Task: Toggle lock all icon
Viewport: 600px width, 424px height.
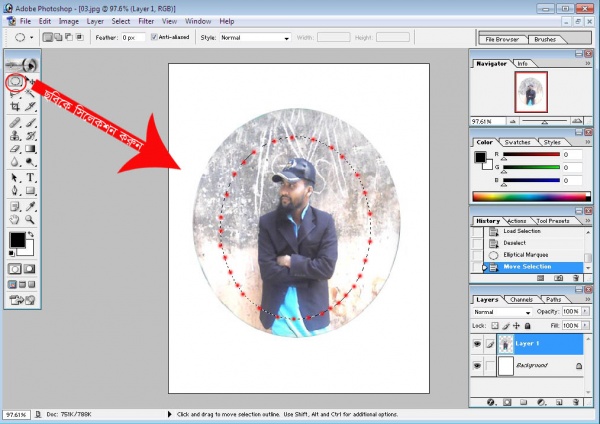Action: click(x=527, y=326)
